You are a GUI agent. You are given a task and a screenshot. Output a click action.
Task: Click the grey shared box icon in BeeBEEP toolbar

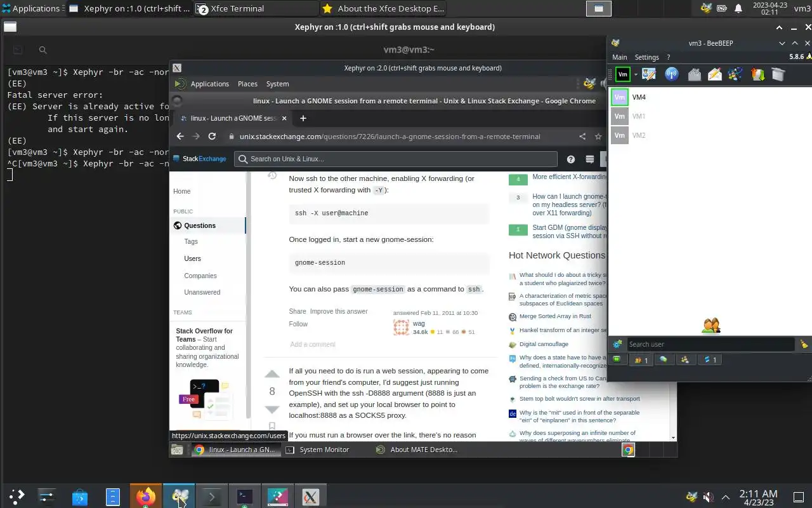[778, 74]
